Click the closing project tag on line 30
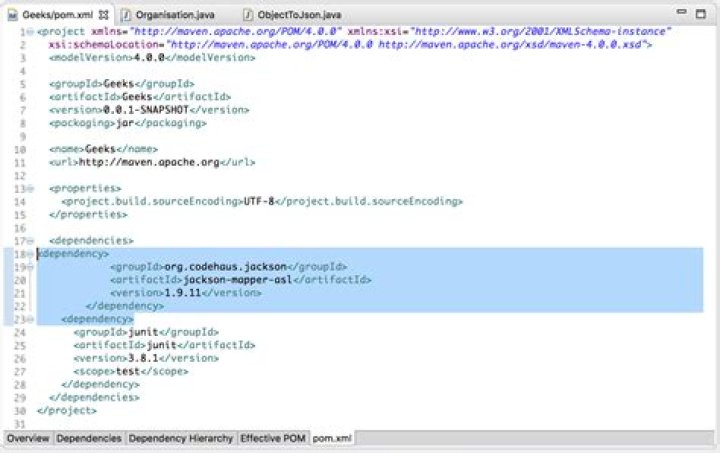Viewport: 720px width, 453px height. coord(67,411)
